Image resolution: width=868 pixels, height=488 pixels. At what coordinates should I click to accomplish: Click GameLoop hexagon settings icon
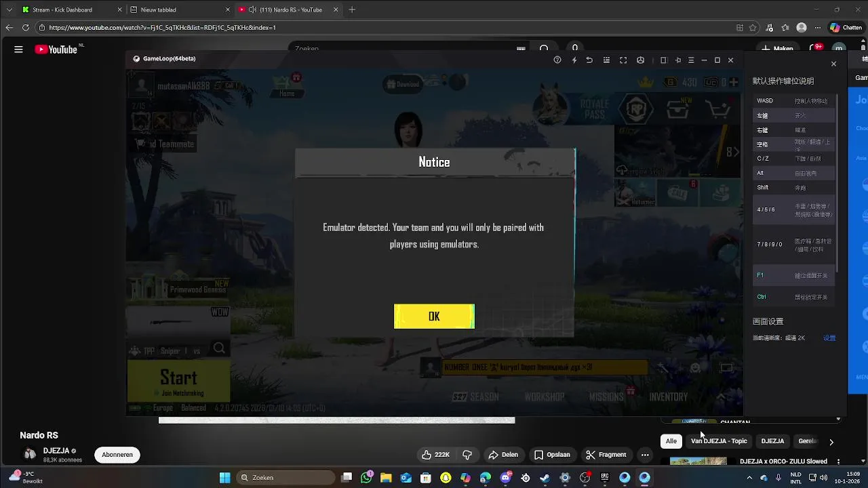click(x=640, y=60)
